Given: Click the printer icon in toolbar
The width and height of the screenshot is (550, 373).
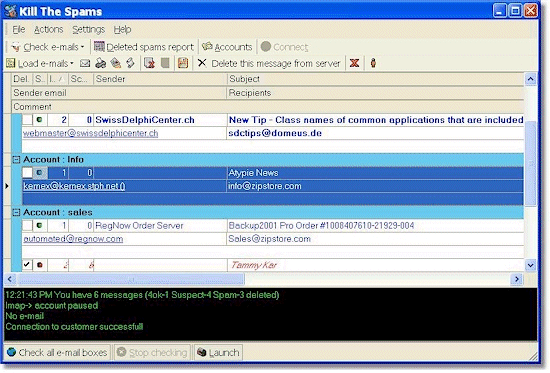Looking at the screenshot, I should click(x=101, y=63).
